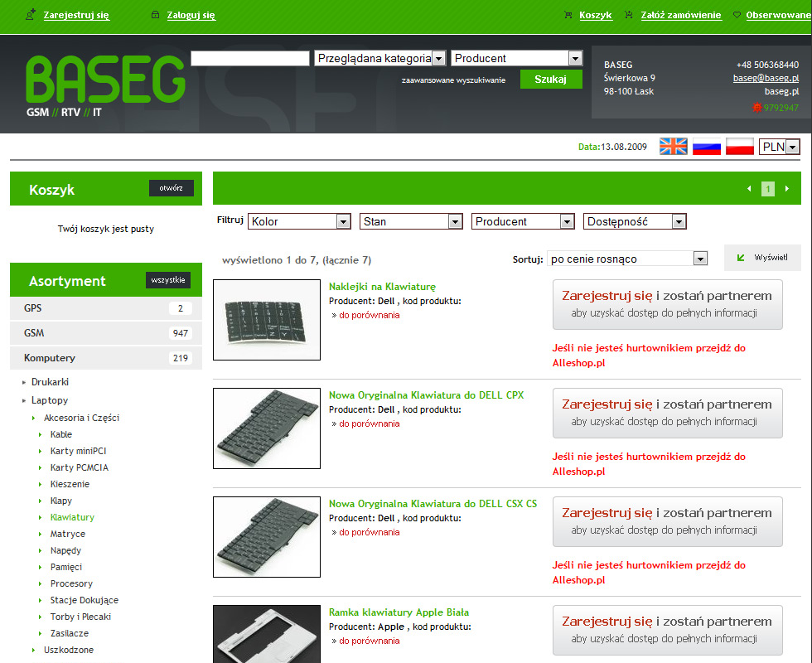Select Matryce in the accessories list
Viewport: 812px width, 663px height.
click(67, 534)
